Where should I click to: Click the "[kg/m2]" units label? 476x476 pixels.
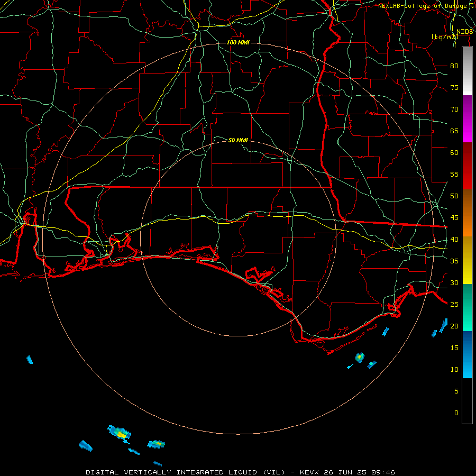click(445, 37)
